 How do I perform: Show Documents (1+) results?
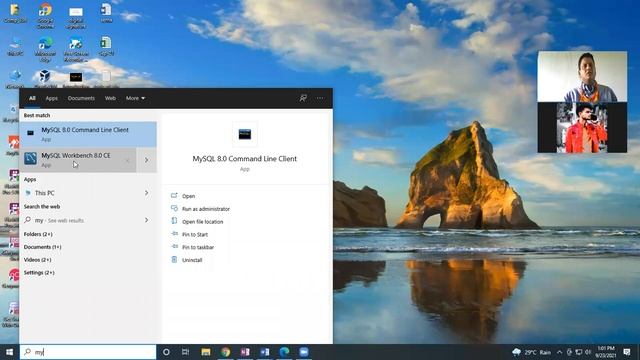[x=42, y=247]
